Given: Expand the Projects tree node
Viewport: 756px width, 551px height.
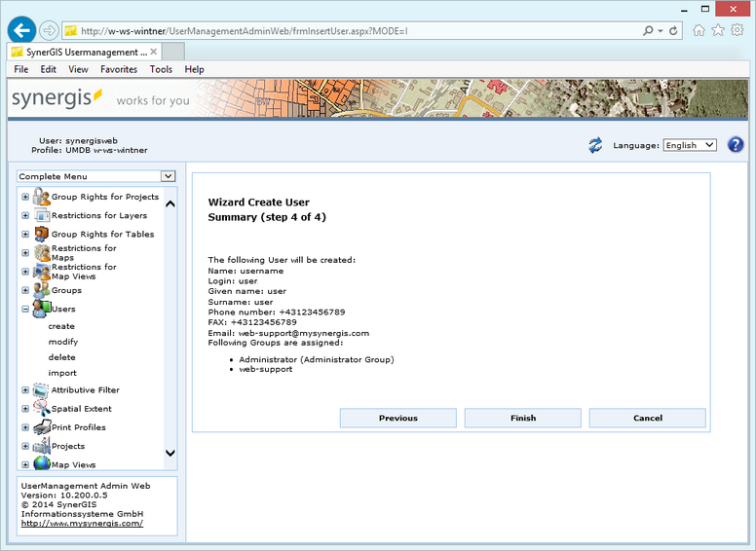Looking at the screenshot, I should [x=25, y=447].
